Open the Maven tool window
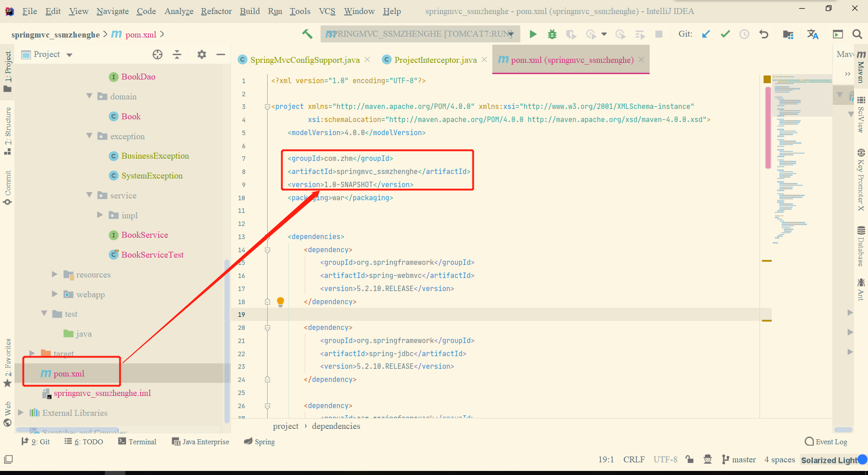This screenshot has width=868, height=475. tap(861, 67)
